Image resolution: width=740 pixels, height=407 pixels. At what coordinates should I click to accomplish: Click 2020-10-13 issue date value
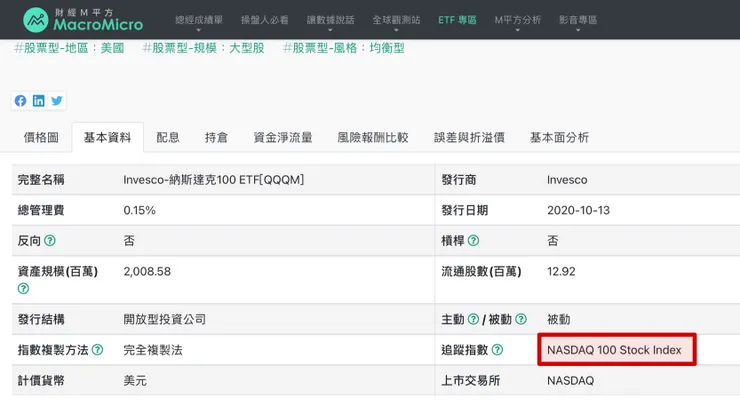(x=578, y=210)
